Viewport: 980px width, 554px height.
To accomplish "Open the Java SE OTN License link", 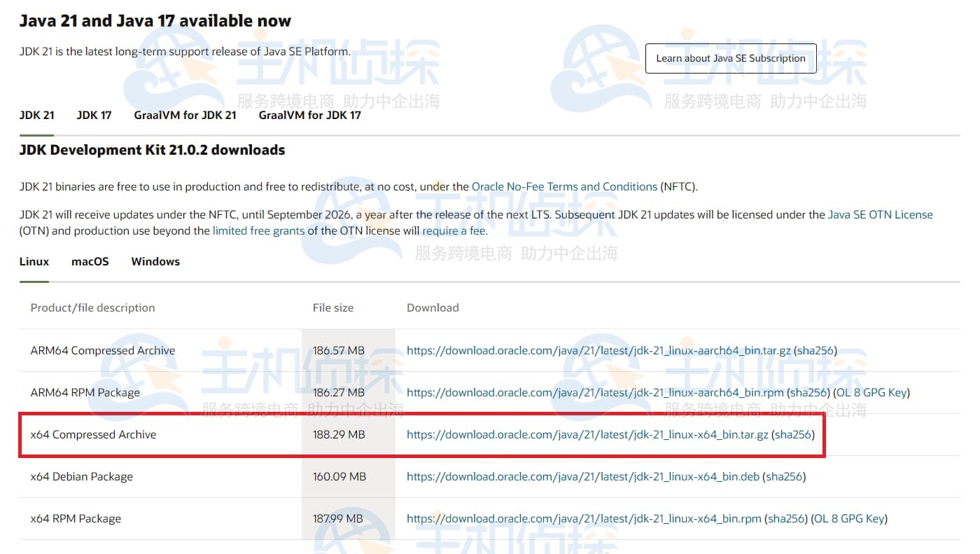I will tap(881, 214).
